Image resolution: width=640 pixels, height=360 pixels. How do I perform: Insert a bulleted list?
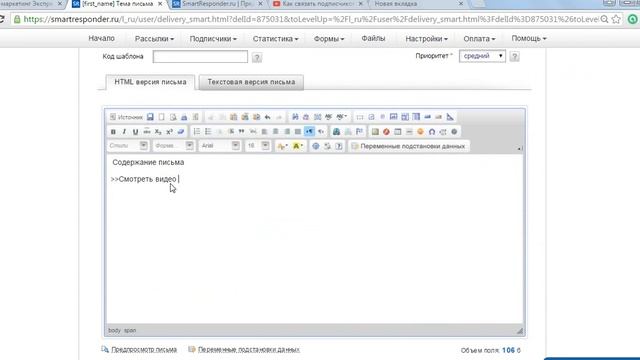[x=208, y=132]
